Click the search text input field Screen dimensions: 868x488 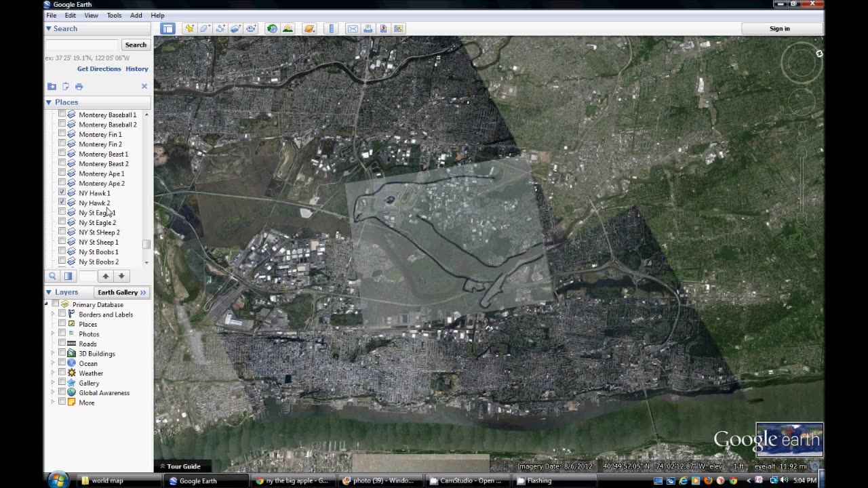click(82, 45)
